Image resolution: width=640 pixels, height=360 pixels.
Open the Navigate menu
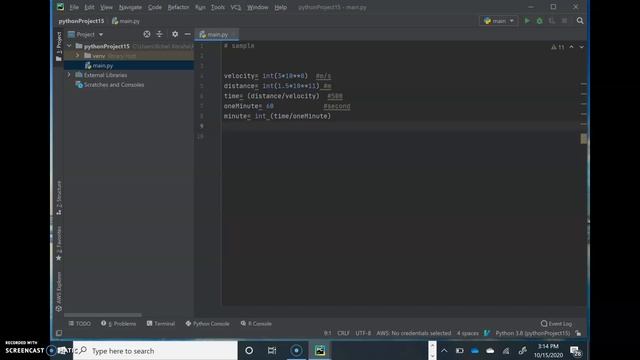pyautogui.click(x=130, y=7)
